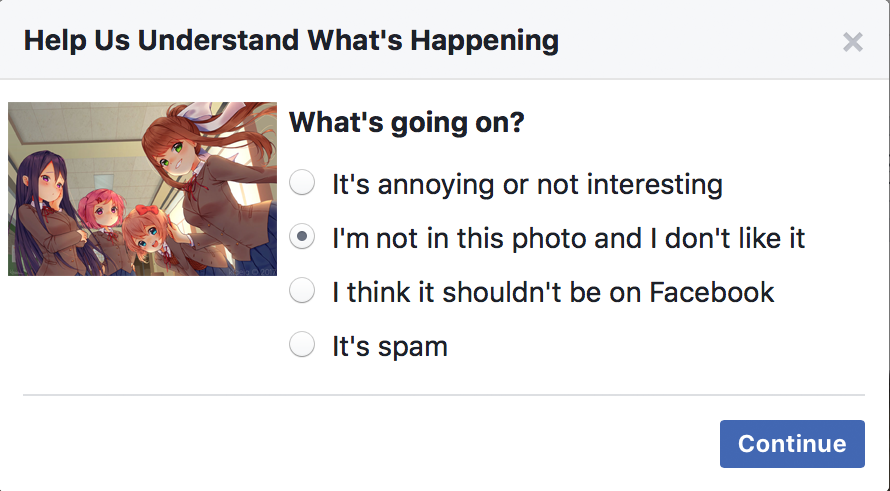Click the "It's spam" label text

tap(390, 346)
